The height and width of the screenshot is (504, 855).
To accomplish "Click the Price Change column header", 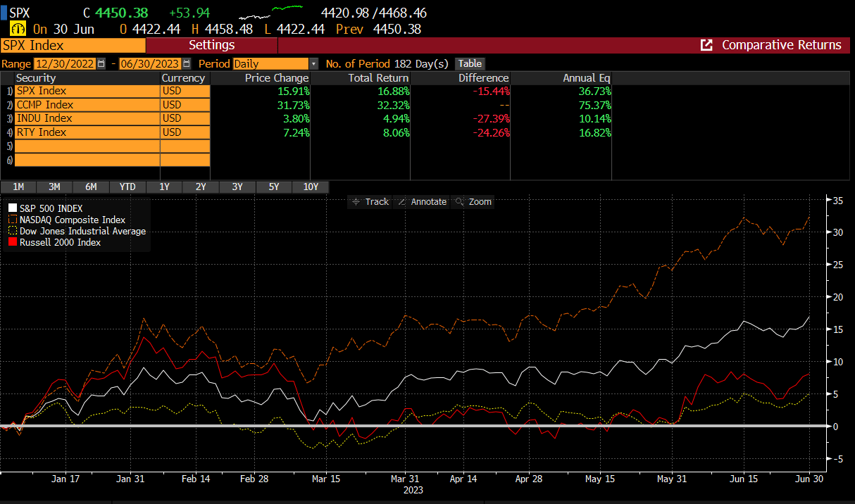I will [261, 77].
